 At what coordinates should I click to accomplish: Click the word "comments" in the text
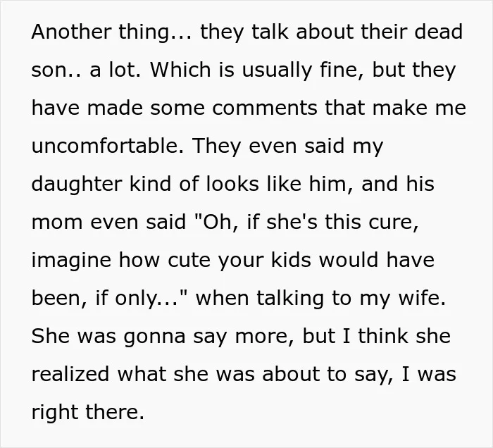(x=265, y=108)
